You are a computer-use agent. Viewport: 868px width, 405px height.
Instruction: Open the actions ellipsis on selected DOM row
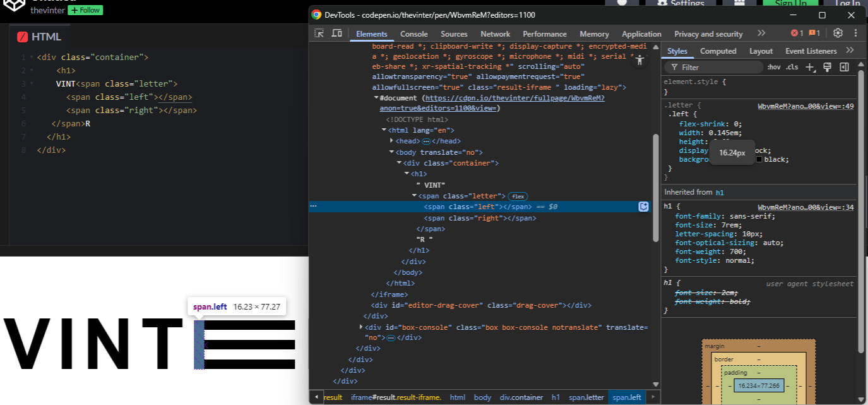point(314,207)
